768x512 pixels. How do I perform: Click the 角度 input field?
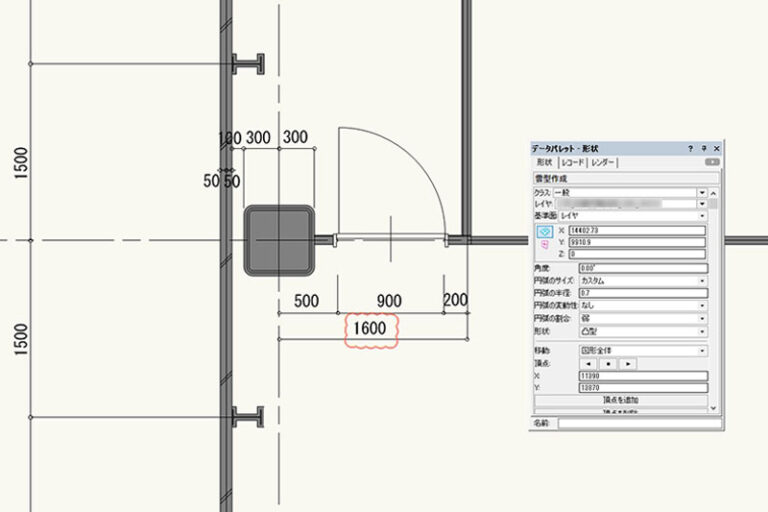642,268
